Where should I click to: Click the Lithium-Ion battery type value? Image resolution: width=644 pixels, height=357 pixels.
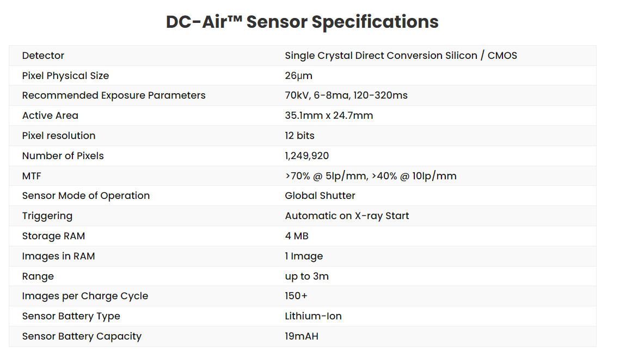314,316
